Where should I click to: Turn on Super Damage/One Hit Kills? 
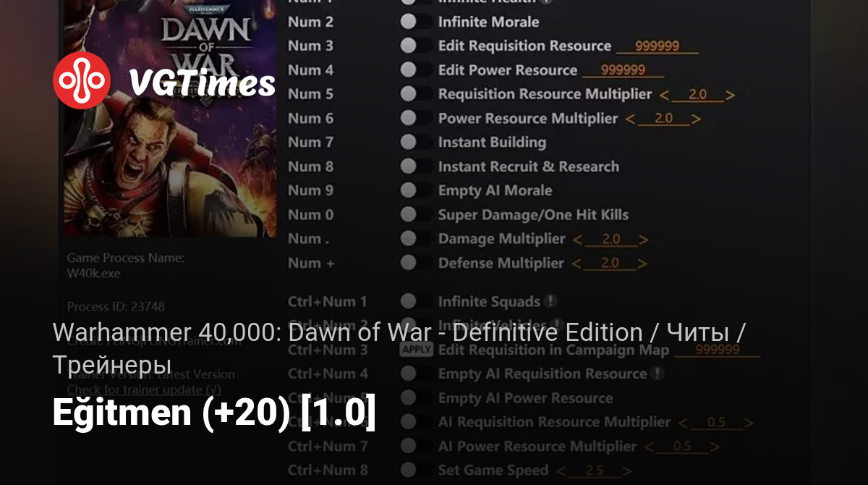[409, 214]
